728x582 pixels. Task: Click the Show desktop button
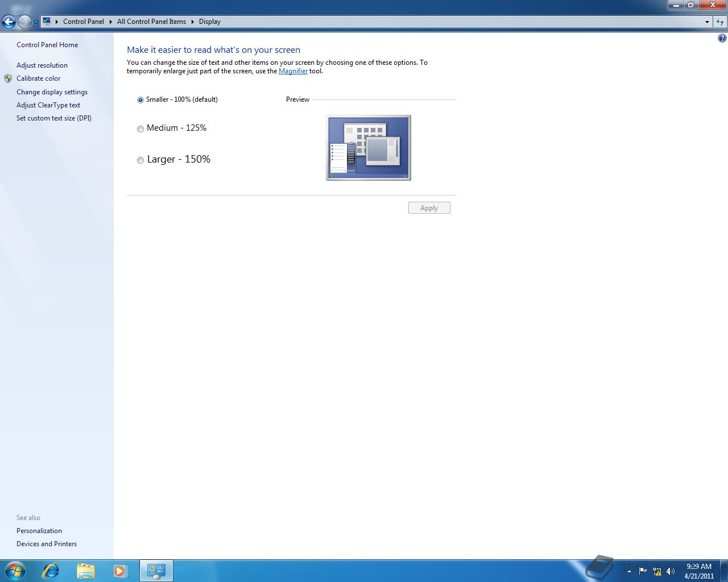click(723, 571)
